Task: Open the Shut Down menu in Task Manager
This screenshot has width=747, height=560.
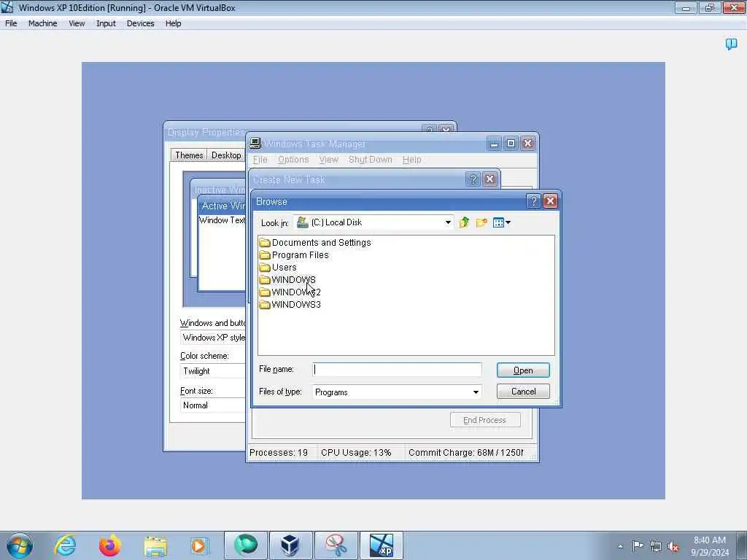Action: coord(370,160)
